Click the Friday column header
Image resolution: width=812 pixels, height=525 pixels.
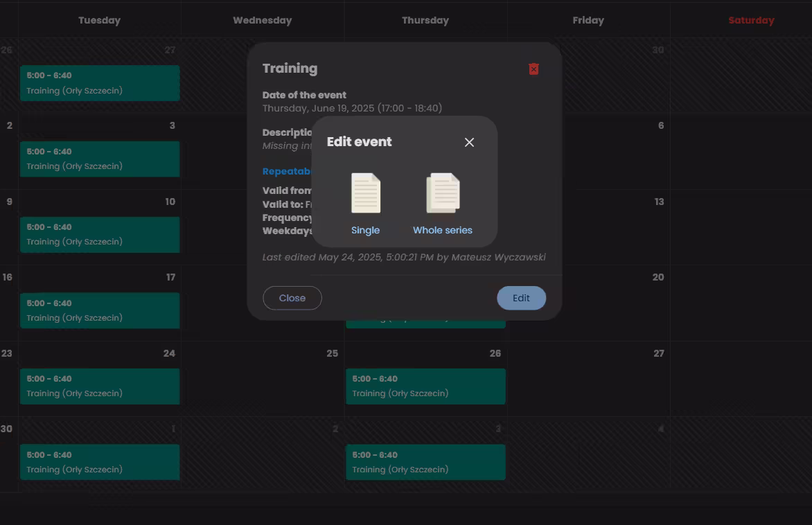(x=588, y=20)
